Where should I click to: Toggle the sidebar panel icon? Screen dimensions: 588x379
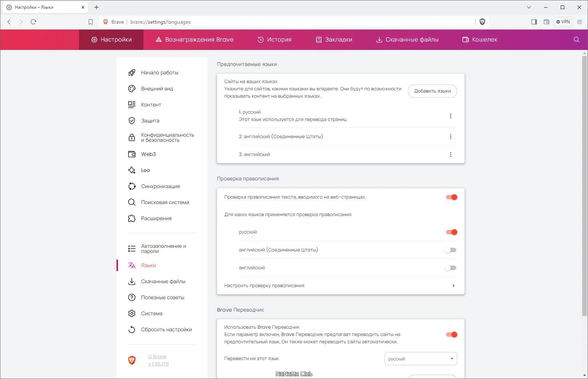coord(534,22)
